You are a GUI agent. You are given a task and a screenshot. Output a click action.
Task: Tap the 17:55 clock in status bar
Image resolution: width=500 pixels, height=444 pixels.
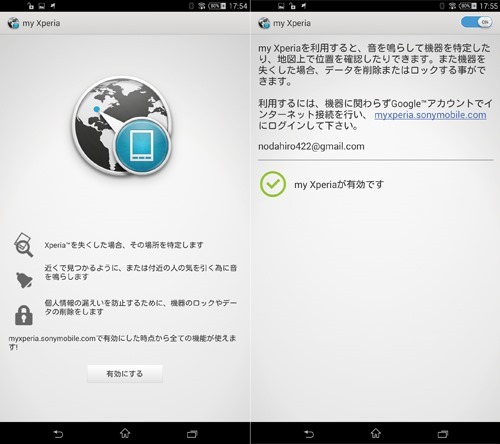[489, 6]
